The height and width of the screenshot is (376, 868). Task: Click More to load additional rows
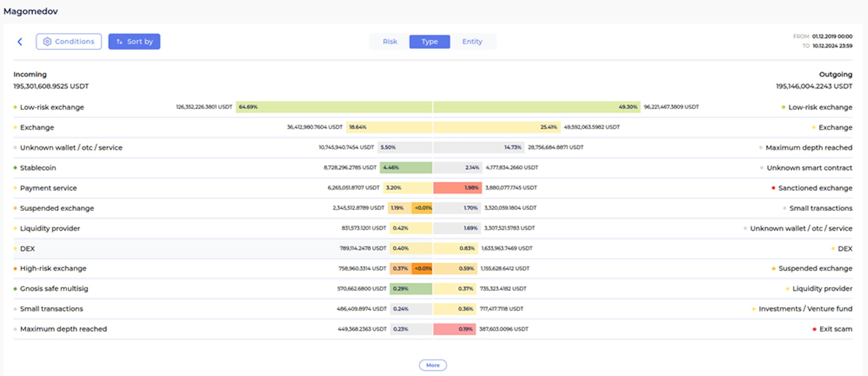pyautogui.click(x=433, y=365)
